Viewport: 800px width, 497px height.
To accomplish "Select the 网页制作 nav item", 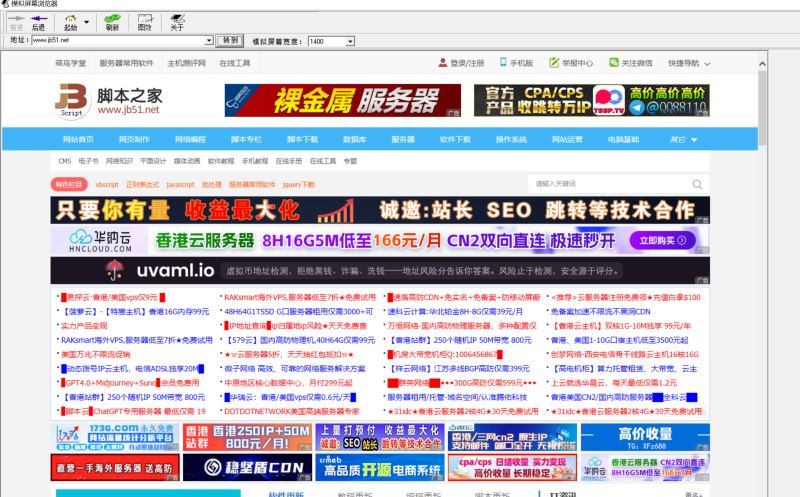I will click(x=134, y=139).
